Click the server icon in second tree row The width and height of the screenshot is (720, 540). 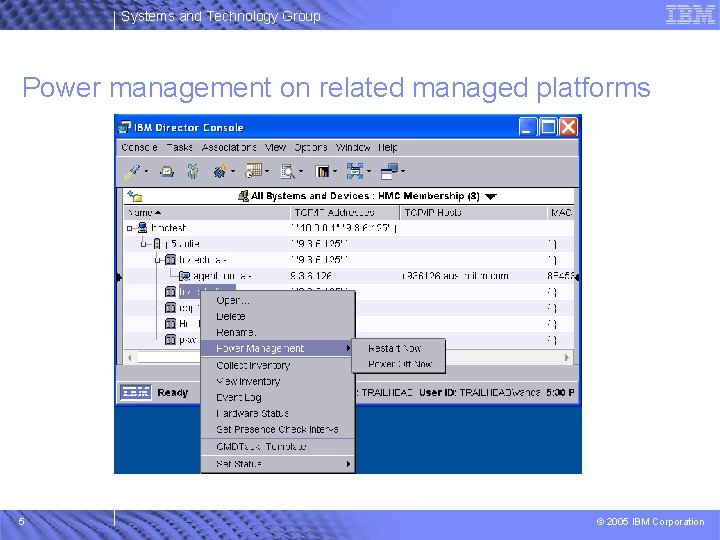click(x=157, y=243)
